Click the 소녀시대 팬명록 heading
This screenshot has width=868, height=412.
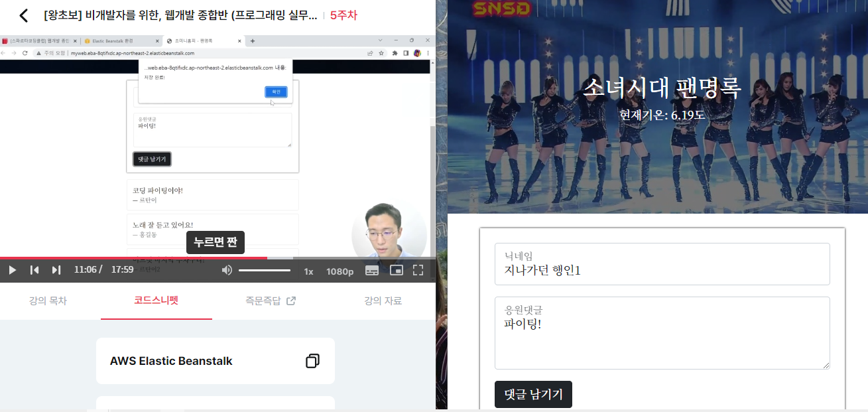(661, 88)
